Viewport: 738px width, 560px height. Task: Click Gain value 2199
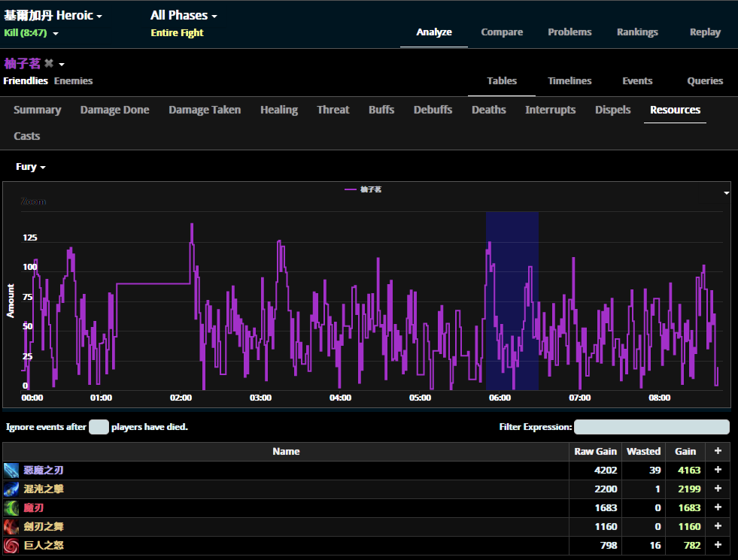point(689,489)
